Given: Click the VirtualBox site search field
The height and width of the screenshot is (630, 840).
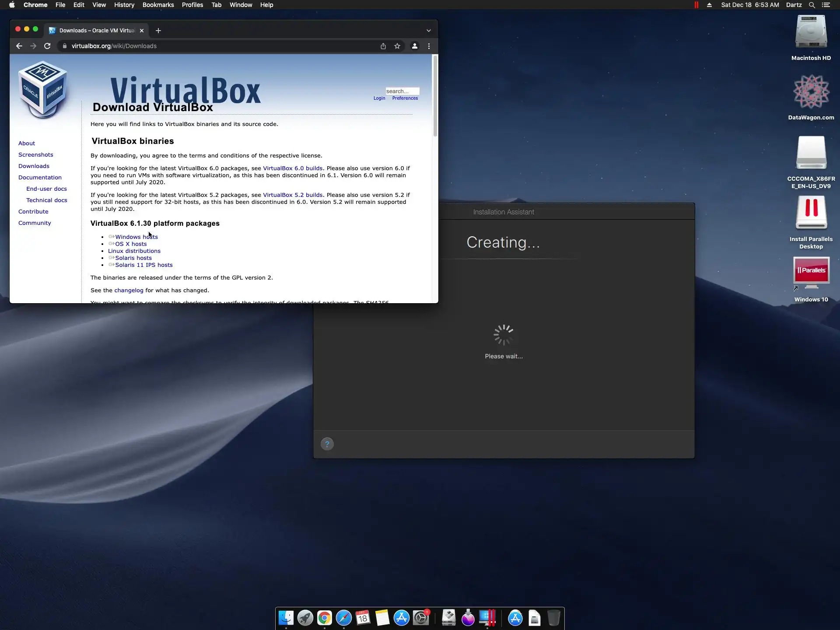Looking at the screenshot, I should pos(402,91).
